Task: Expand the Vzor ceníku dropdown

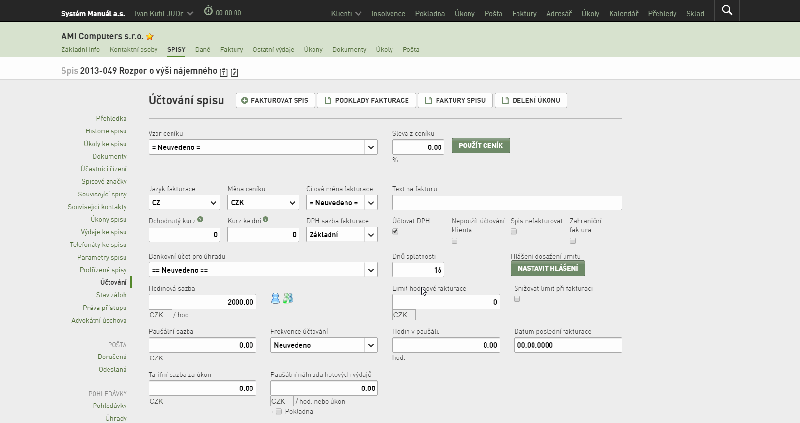Action: [x=263, y=147]
